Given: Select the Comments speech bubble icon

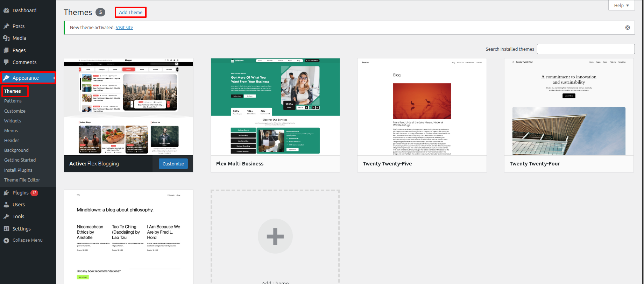Looking at the screenshot, I should click(6, 62).
